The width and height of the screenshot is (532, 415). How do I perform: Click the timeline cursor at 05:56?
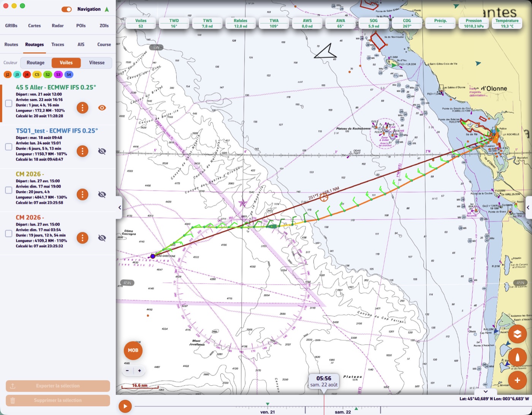click(324, 381)
